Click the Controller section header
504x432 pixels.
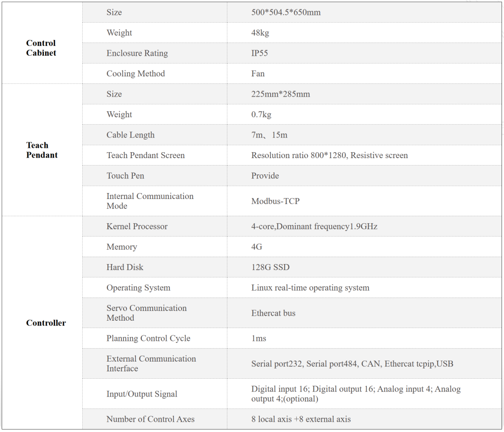46,323
